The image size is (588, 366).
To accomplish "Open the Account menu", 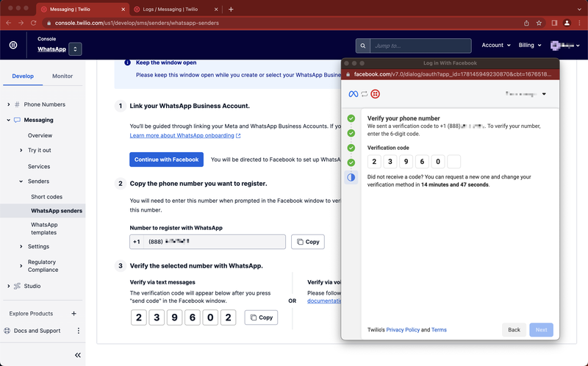I will point(495,45).
